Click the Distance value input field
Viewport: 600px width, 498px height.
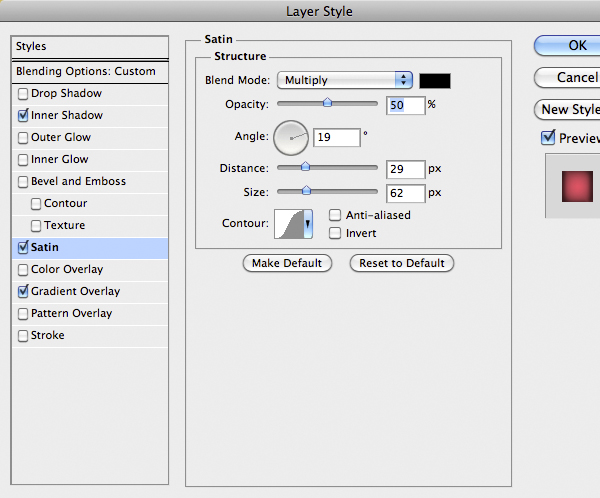point(405,169)
